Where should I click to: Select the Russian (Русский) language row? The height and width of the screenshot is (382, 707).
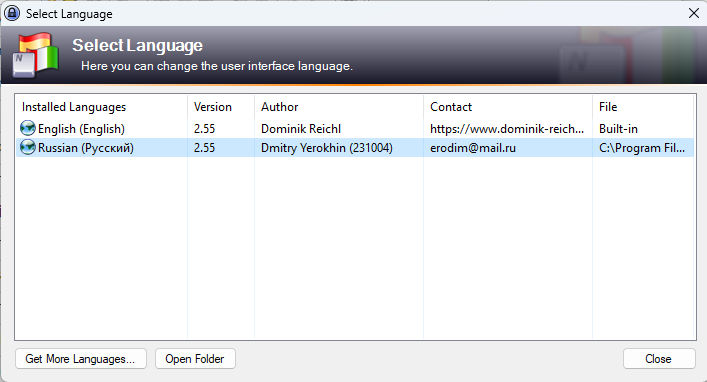[x=355, y=148]
